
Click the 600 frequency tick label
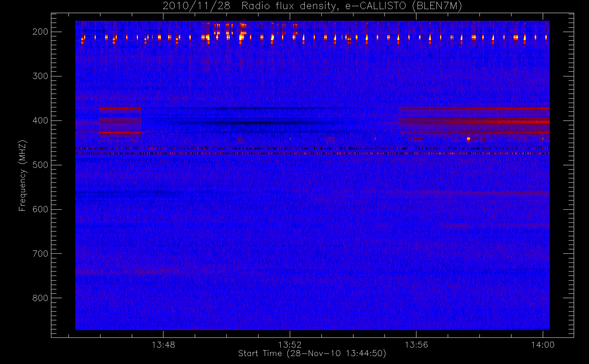coord(40,209)
